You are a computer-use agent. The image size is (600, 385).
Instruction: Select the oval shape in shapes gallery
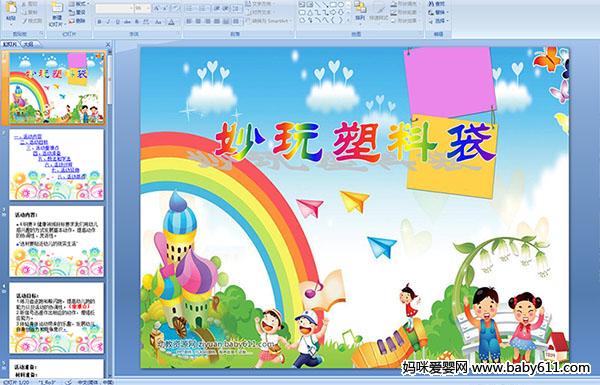coord(340,4)
